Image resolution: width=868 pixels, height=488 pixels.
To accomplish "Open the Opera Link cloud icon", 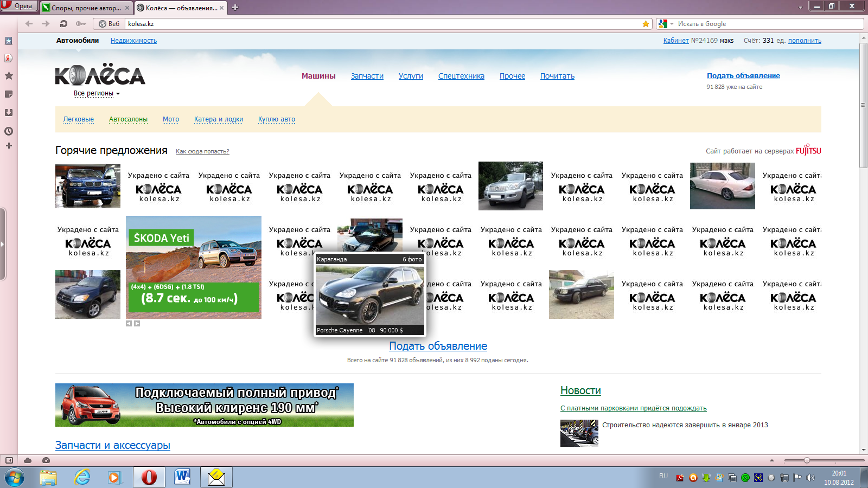I will 28,460.
